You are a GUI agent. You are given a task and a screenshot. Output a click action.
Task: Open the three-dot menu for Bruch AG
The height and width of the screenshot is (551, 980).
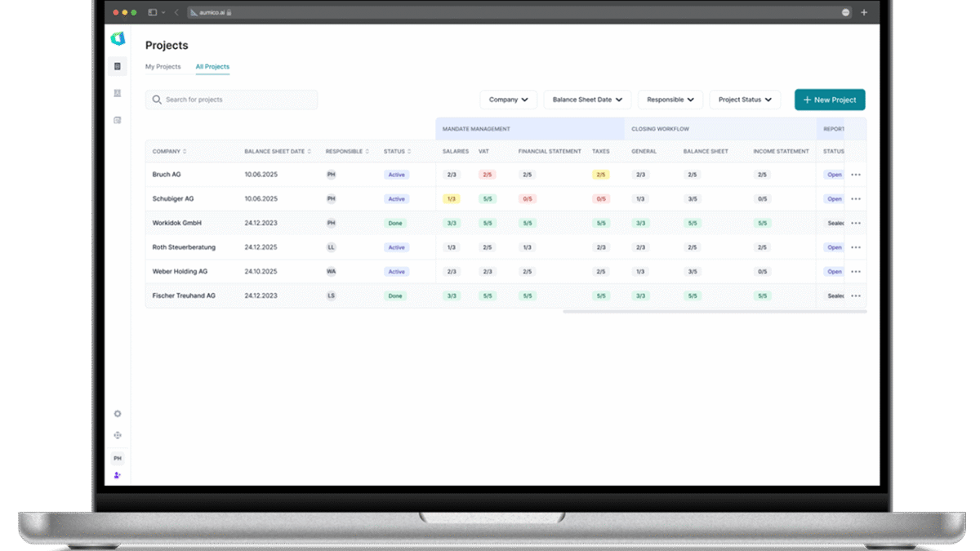[x=856, y=175]
